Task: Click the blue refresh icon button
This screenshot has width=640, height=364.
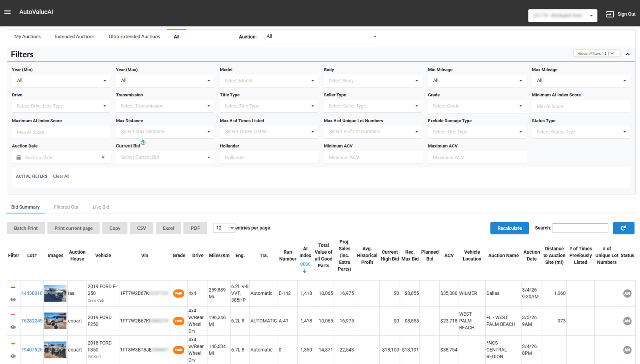Action: (623, 228)
